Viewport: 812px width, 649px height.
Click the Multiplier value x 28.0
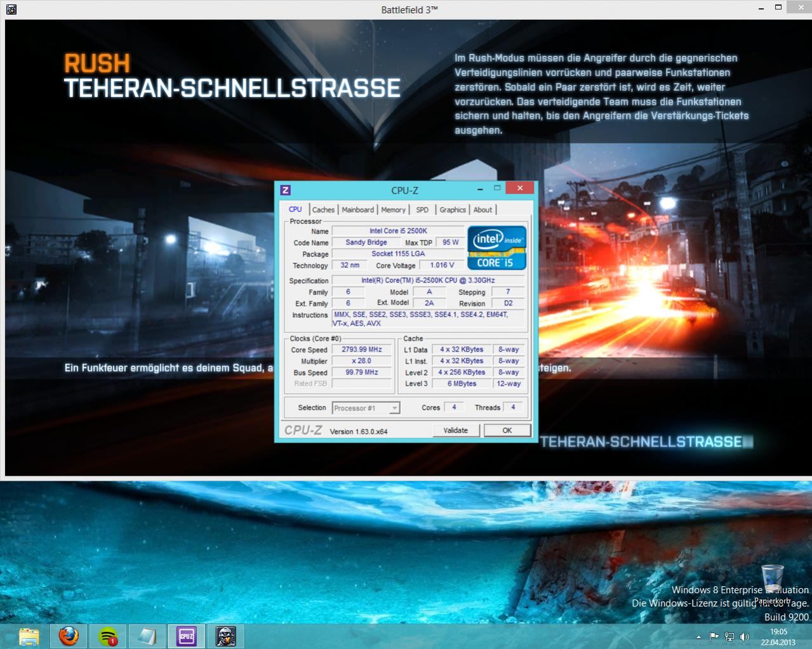362,361
